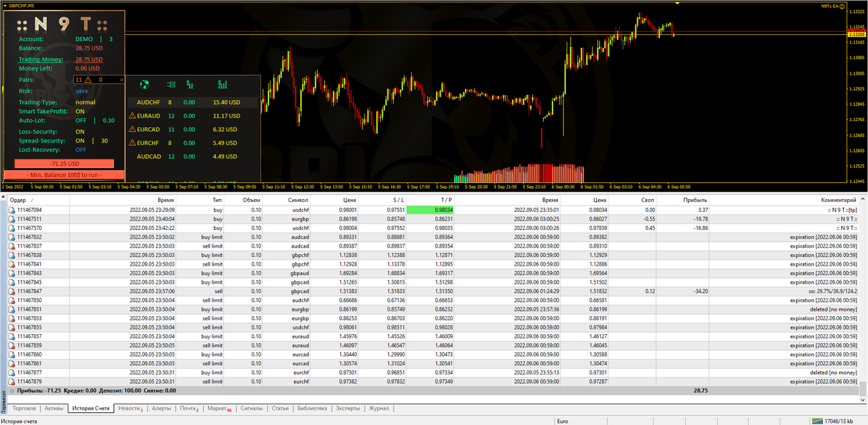Open the Торговля tab
Image resolution: width=868 pixels, height=425 pixels.
pos(24,408)
